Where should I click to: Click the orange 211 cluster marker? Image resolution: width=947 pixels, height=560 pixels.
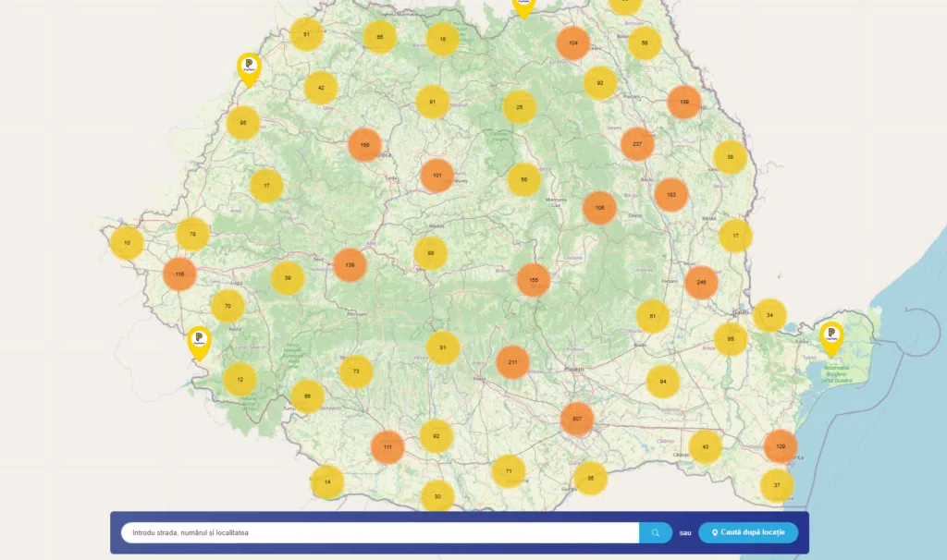pos(512,362)
